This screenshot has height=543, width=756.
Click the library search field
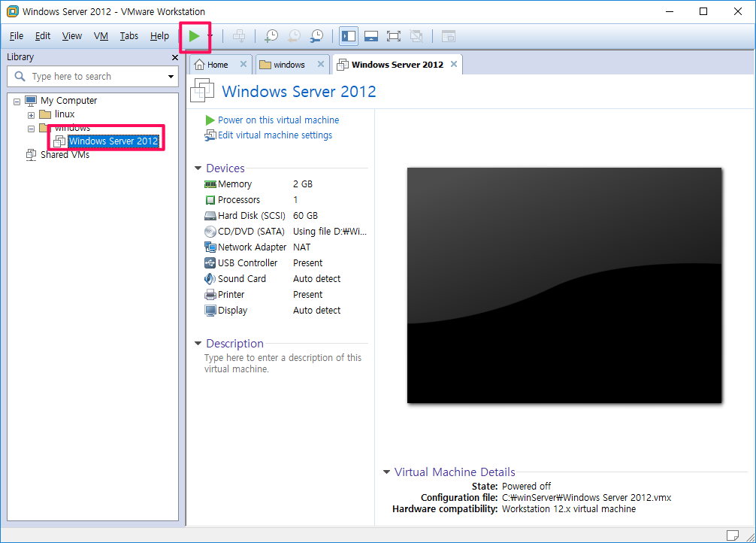click(92, 76)
